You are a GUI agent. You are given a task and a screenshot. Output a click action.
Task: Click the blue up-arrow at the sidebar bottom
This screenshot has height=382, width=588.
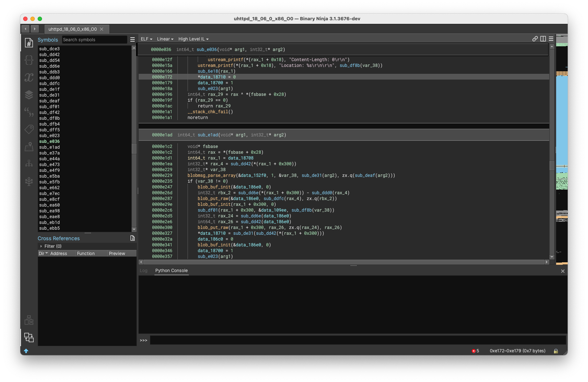pos(26,351)
